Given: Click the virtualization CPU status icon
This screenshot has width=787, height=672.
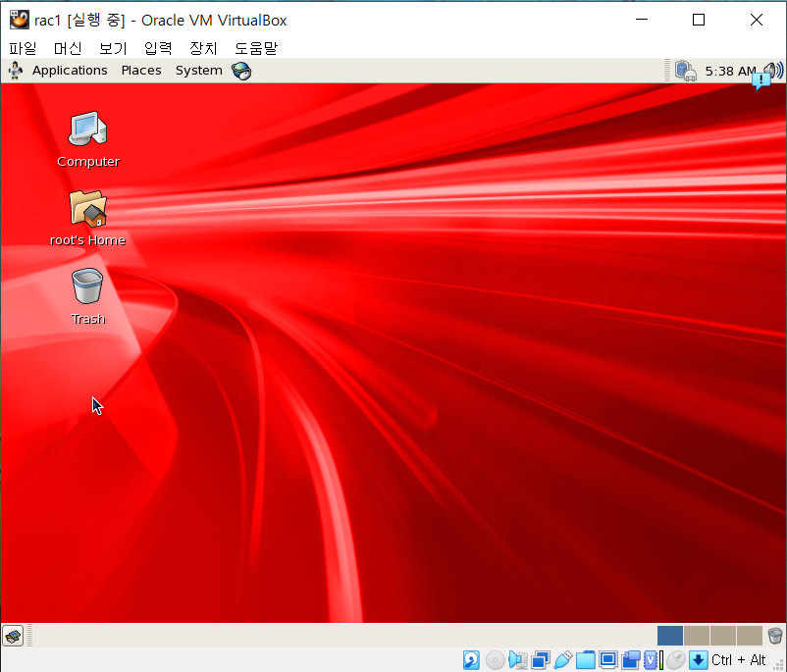Looking at the screenshot, I should (x=651, y=660).
